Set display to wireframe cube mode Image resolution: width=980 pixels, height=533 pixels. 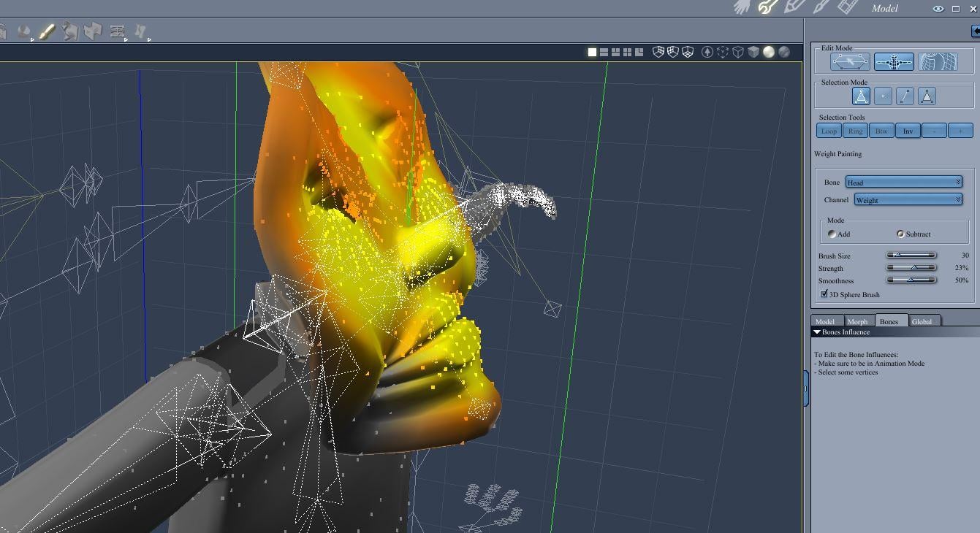[738, 52]
